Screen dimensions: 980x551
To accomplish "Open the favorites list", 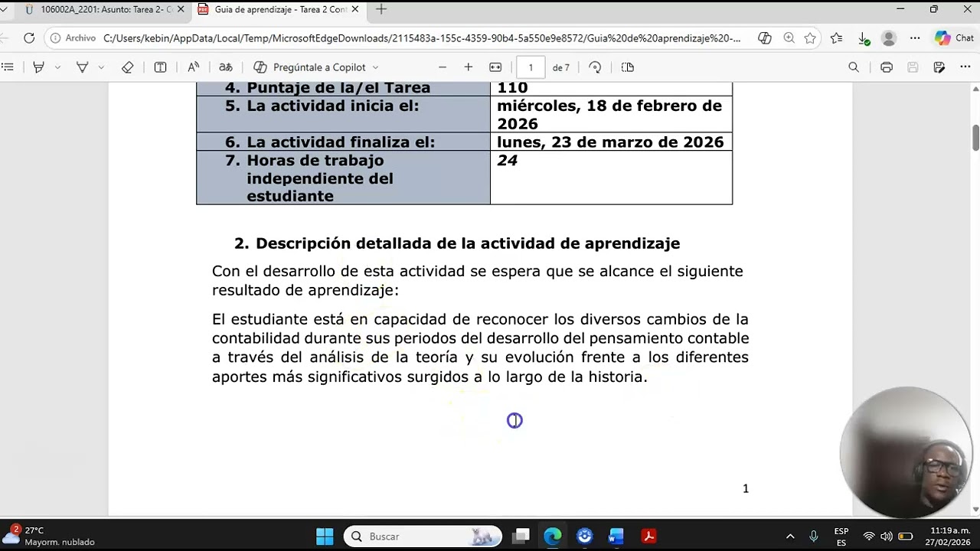I will point(837,37).
